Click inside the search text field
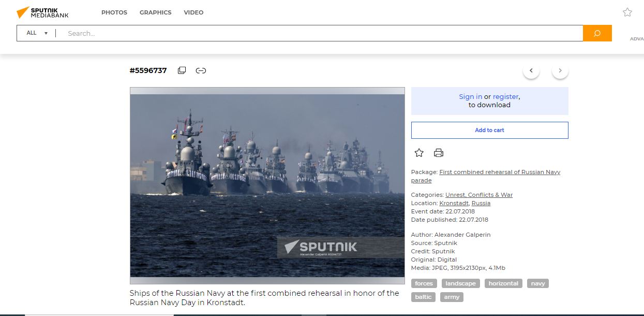 pyautogui.click(x=321, y=33)
